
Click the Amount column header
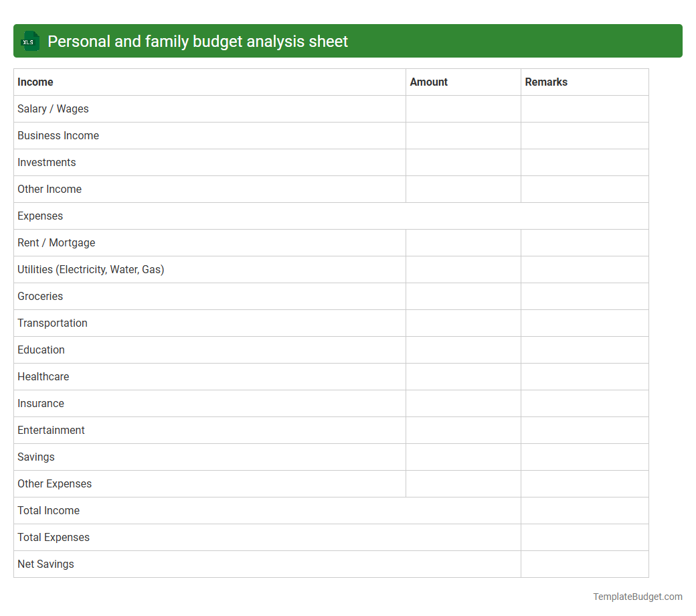tap(428, 82)
